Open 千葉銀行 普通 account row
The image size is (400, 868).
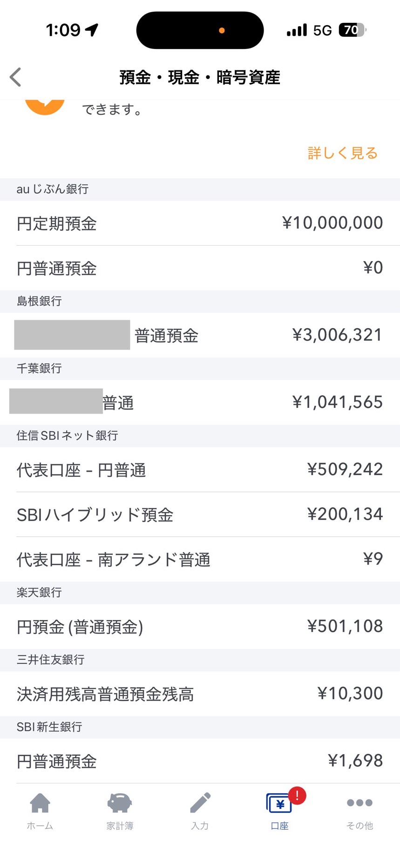200,402
